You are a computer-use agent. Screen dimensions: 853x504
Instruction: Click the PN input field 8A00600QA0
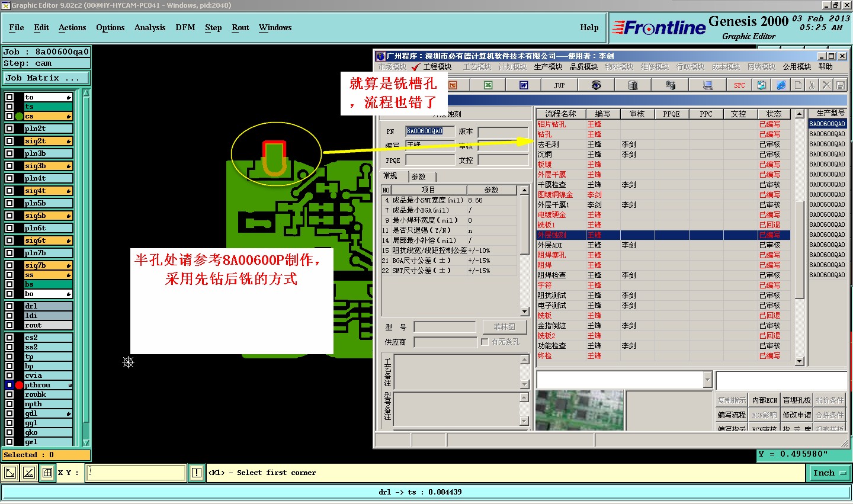tap(429, 131)
